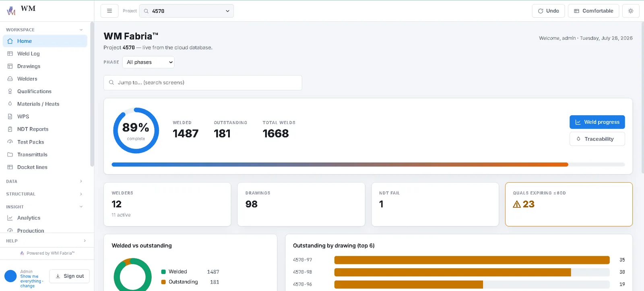Click the 89% complete progress ring
644x291 pixels.
pos(136,130)
